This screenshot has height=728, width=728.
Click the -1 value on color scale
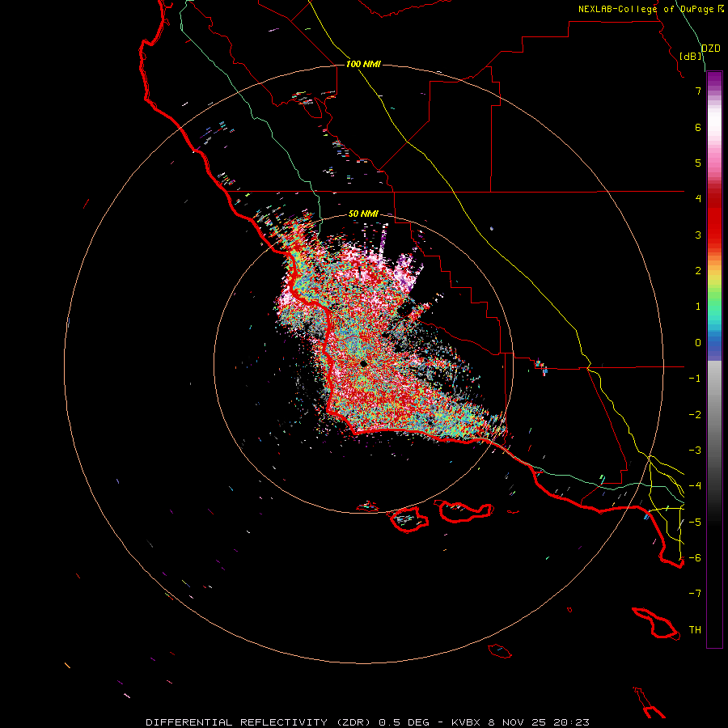pyautogui.click(x=695, y=379)
